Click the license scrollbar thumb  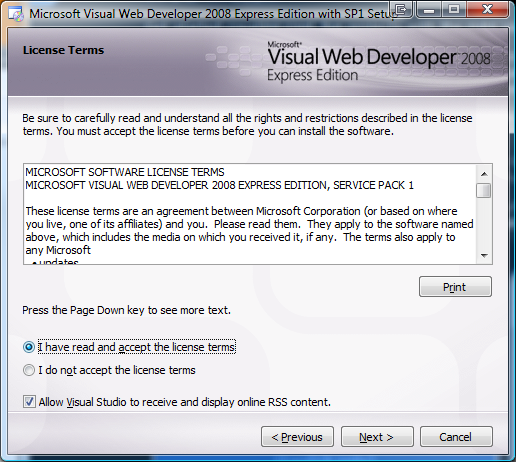click(484, 190)
